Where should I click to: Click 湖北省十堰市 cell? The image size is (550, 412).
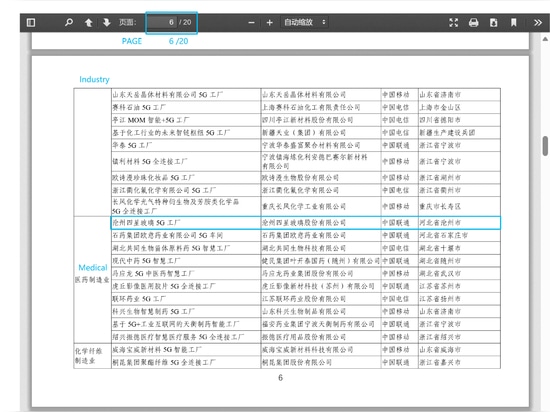(459, 248)
